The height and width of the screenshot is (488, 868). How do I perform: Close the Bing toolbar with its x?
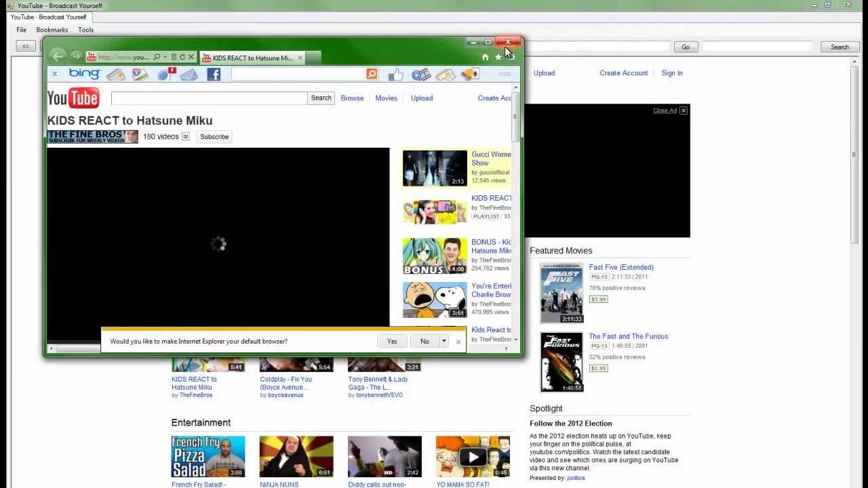[55, 74]
